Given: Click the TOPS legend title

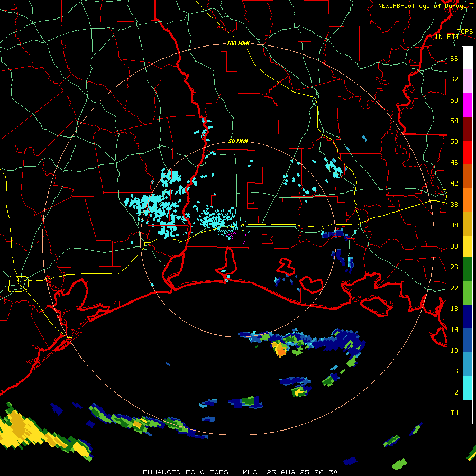Looking at the screenshot, I should [465, 32].
